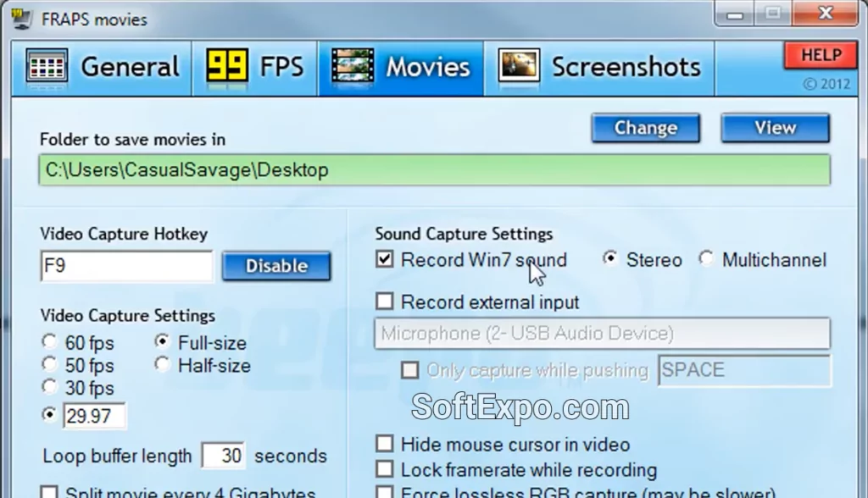
Task: Check Hide mouse cursor in video
Action: (x=384, y=444)
